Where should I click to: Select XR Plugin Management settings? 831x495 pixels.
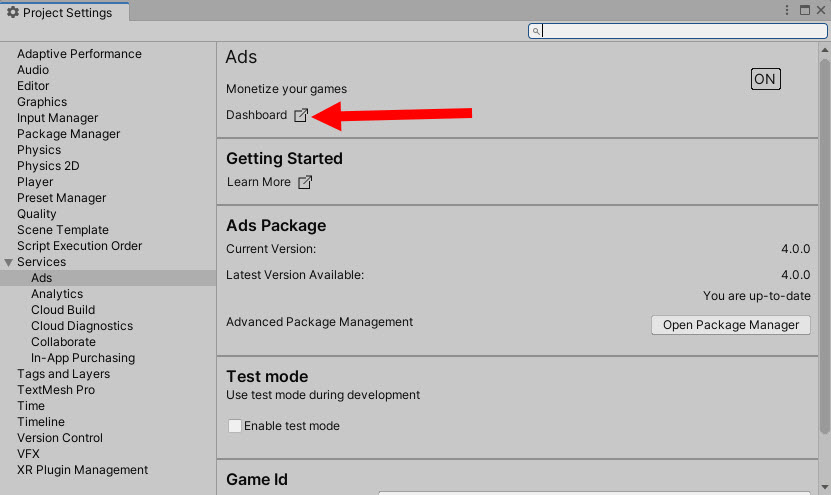82,470
